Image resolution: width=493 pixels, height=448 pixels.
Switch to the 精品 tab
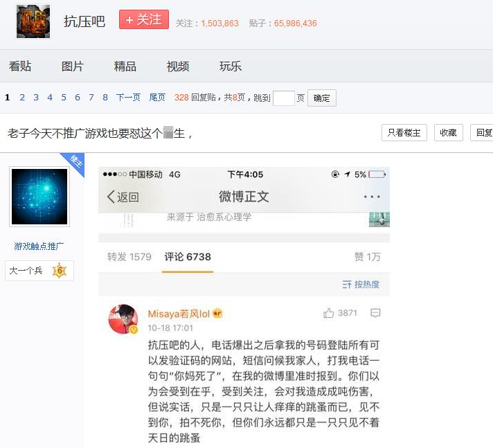[125, 66]
